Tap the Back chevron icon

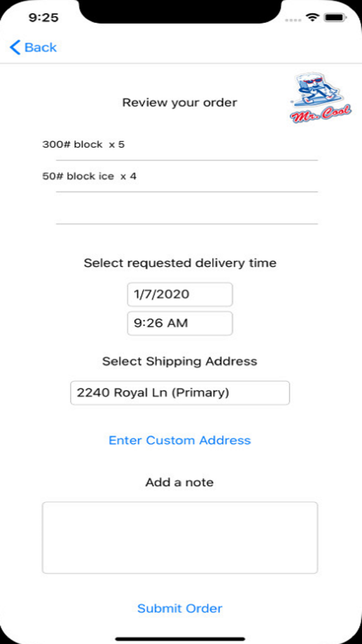[15, 47]
